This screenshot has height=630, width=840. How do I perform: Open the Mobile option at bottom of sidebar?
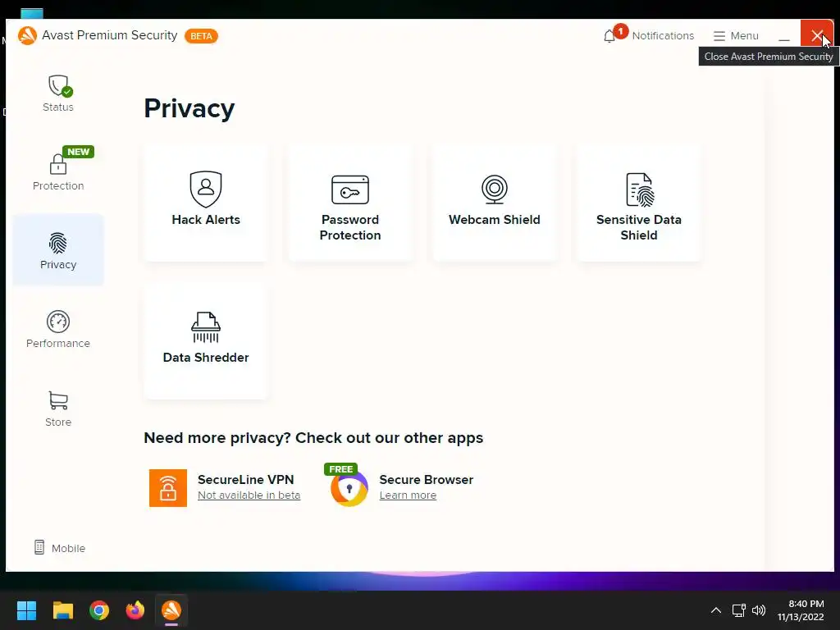59,547
